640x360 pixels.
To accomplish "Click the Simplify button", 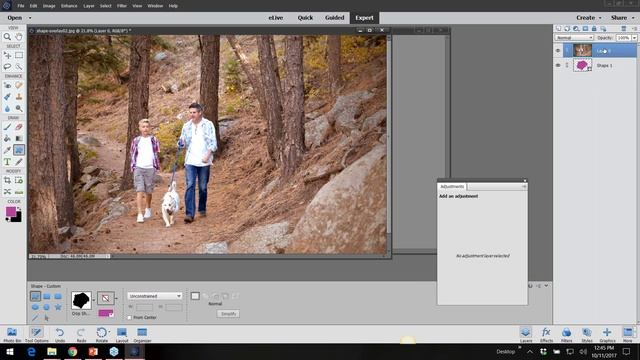I will [x=228, y=314].
